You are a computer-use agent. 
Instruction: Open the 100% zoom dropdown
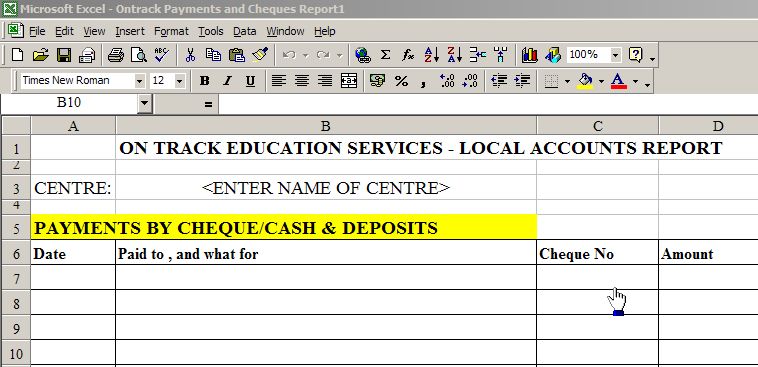click(x=615, y=55)
